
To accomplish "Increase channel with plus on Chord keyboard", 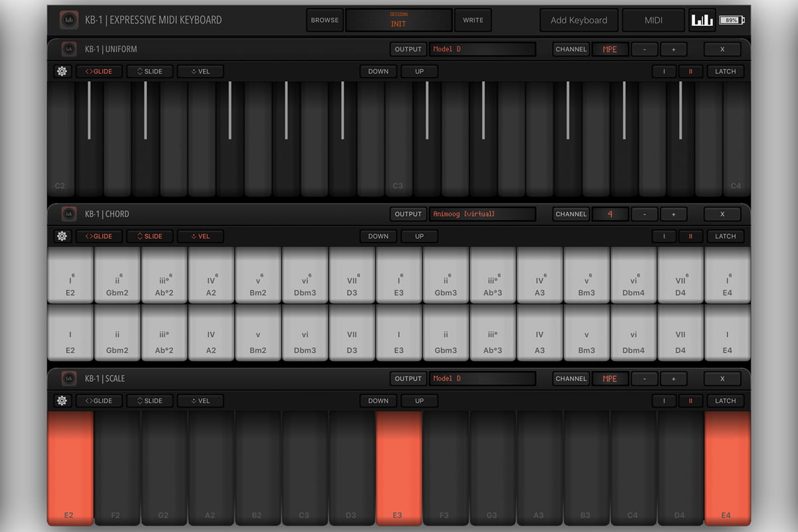I will click(x=674, y=214).
